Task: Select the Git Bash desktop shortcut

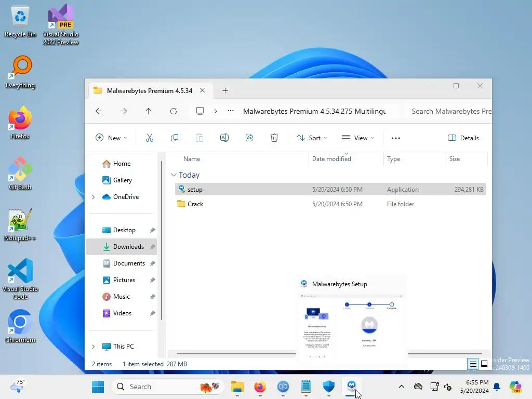Action: coord(20,174)
